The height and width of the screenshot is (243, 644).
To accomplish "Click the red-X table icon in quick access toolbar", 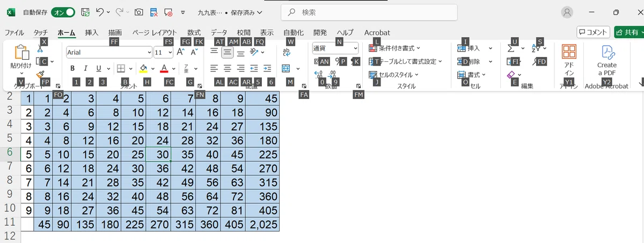I will [x=153, y=12].
